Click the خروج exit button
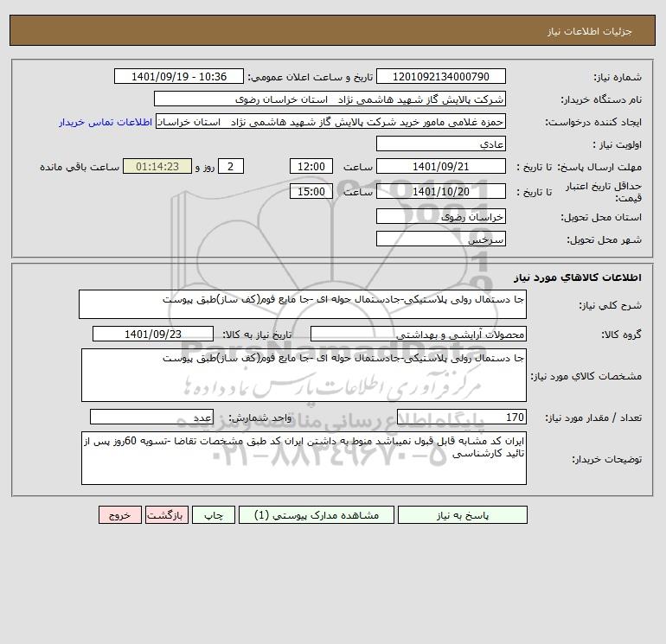 119,515
